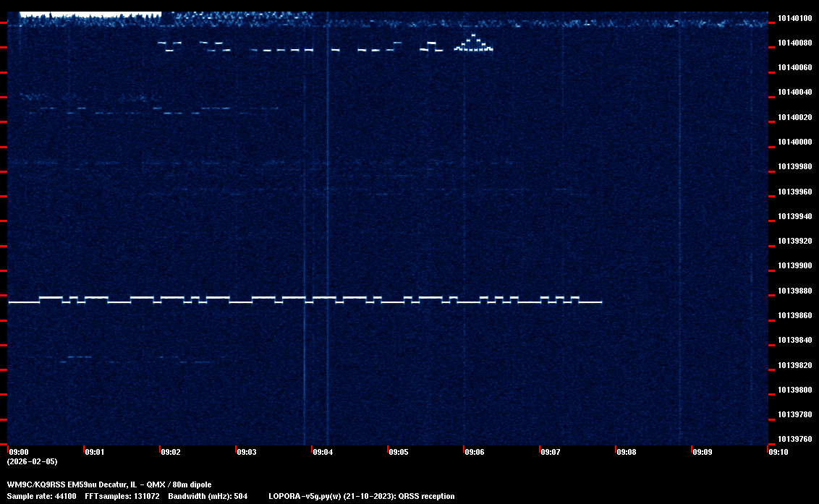Click the 10140000 frequency label
This screenshot has height=504, width=819.
tap(794, 142)
